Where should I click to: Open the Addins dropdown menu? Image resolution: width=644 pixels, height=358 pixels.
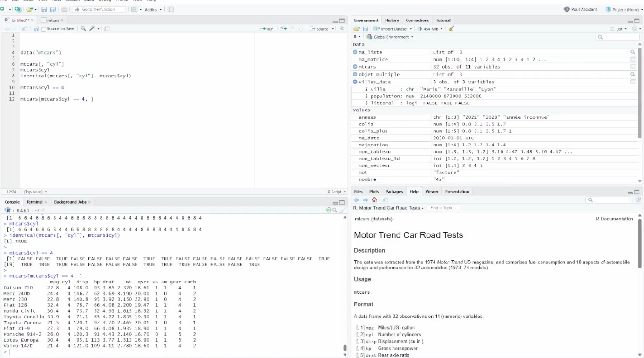tap(153, 9)
